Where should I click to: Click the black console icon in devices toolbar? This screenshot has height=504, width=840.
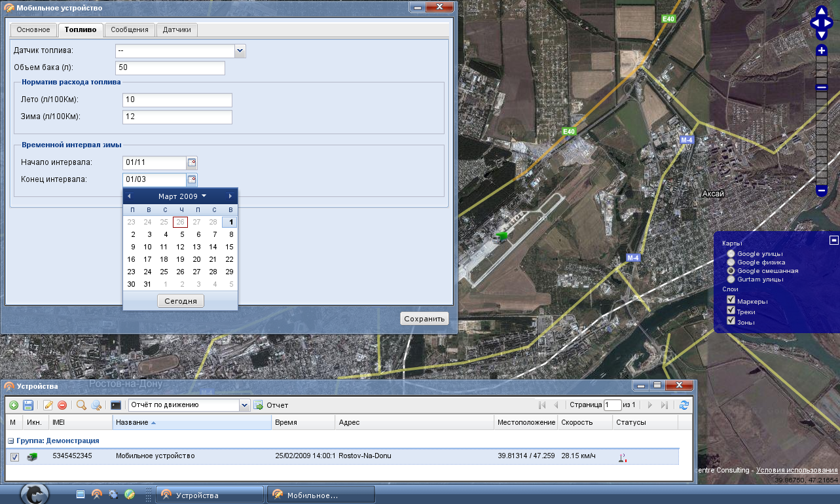point(116,405)
